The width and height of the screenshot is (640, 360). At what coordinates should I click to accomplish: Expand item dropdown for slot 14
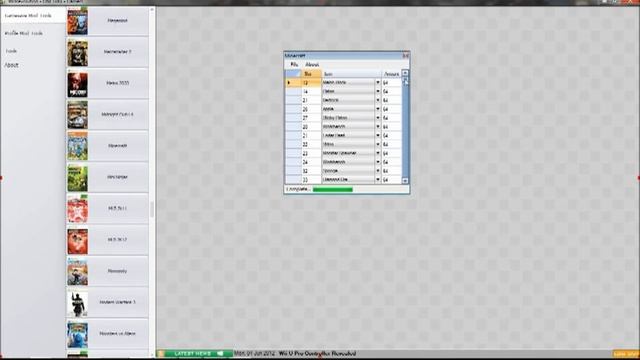378,91
